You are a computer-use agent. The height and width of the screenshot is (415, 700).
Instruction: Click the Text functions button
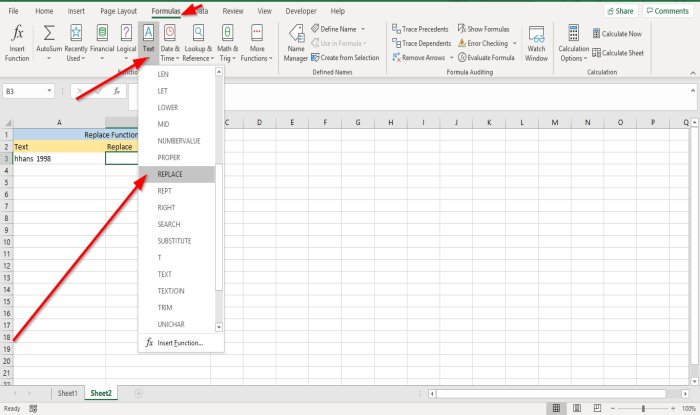[x=148, y=43]
